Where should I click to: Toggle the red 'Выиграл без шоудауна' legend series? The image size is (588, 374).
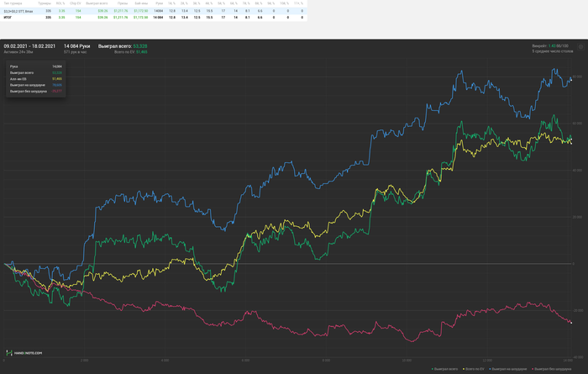551,369
